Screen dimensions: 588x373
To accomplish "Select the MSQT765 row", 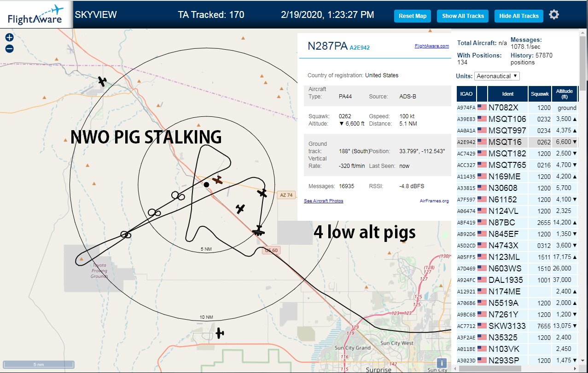I will 517,165.
